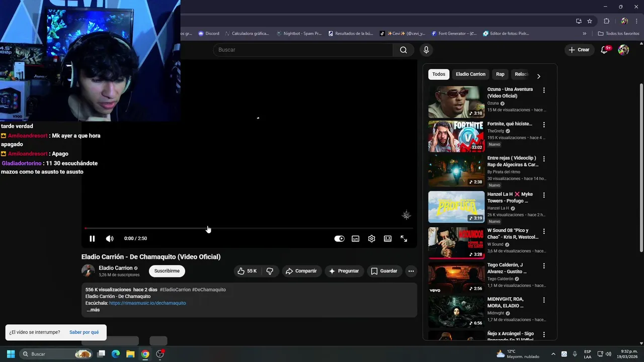Open the Crear upload menu
The width and height of the screenshot is (644, 362).
579,50
